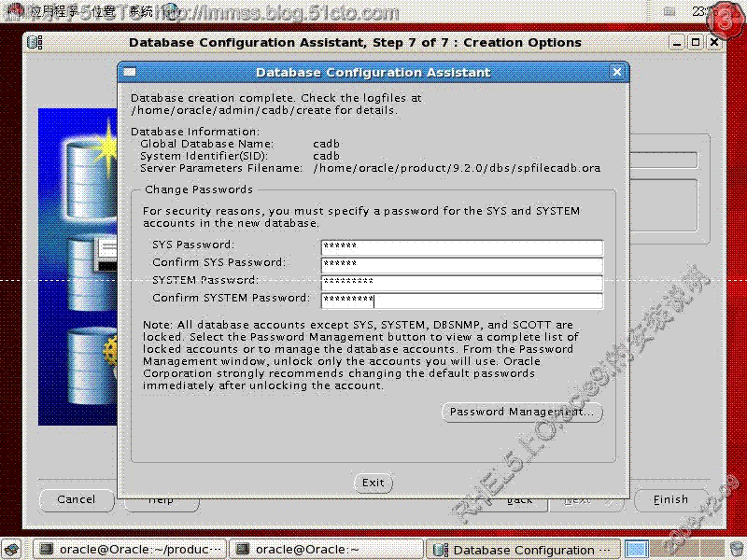Open the 位置 (Places) menu
The height and width of the screenshot is (560, 747).
[105, 10]
